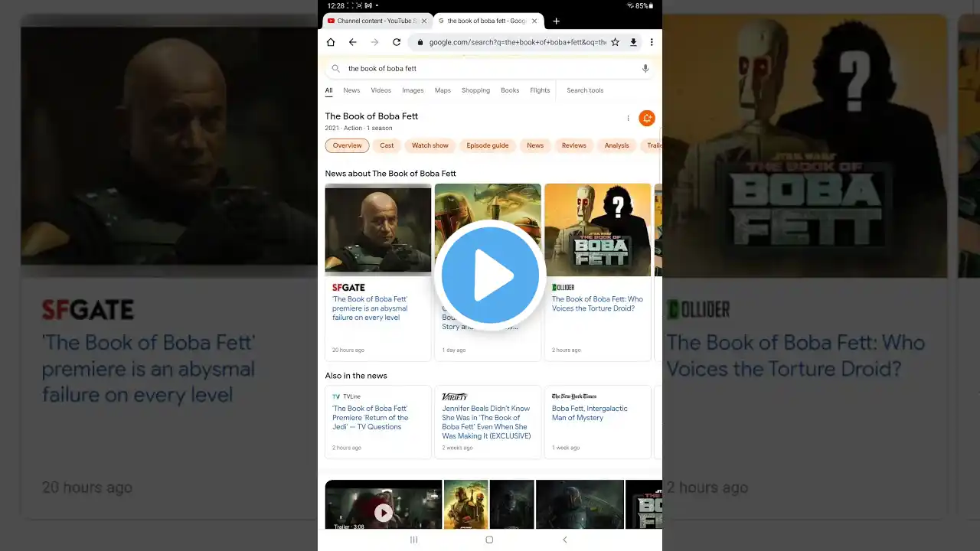Click the download icon in address bar

click(633, 42)
